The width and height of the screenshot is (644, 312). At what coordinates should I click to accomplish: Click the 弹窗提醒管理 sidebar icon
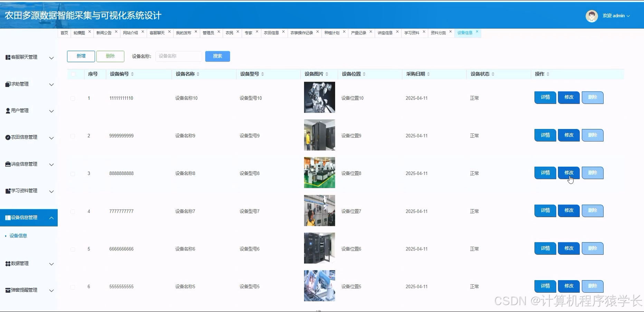click(x=8, y=290)
